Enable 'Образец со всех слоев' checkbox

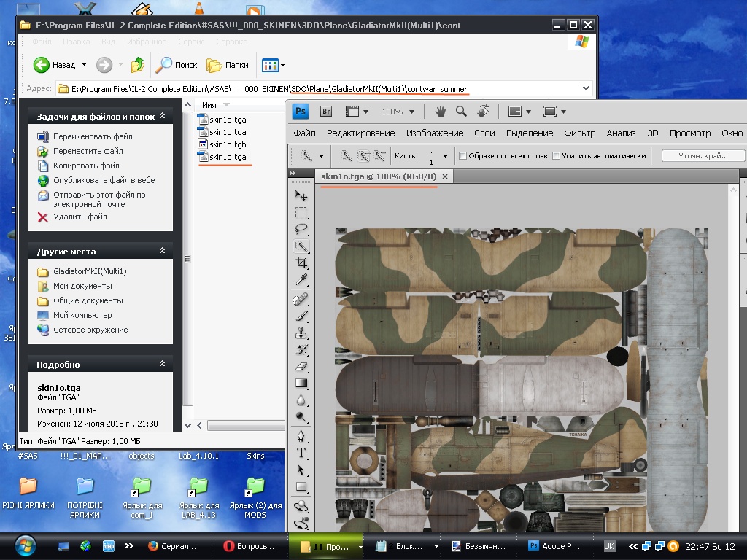coord(462,156)
